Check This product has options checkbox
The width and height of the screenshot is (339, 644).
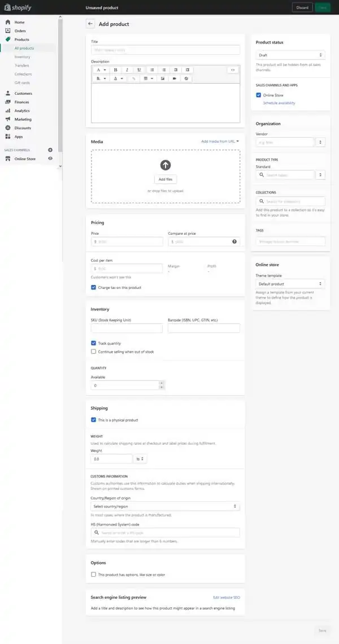93,575
